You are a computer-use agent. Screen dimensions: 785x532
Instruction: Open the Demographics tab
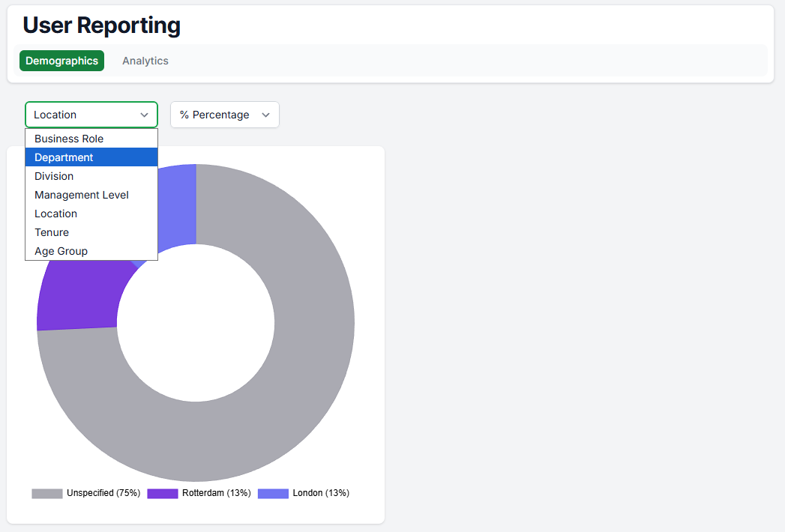click(x=61, y=61)
